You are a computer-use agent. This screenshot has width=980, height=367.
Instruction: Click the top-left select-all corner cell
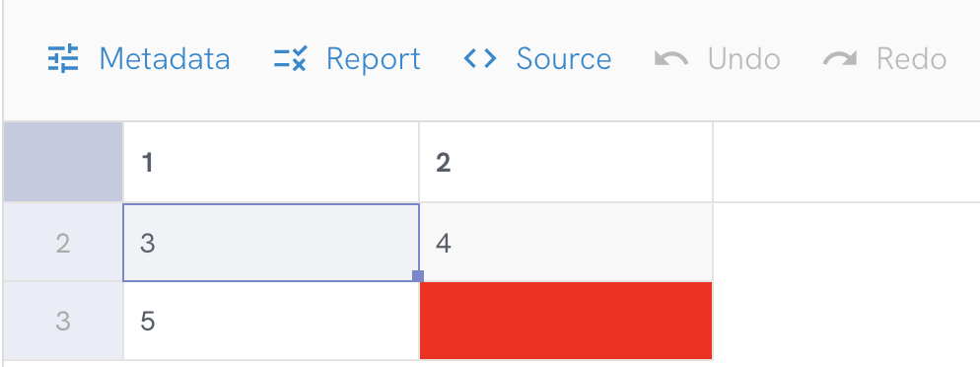[63, 162]
